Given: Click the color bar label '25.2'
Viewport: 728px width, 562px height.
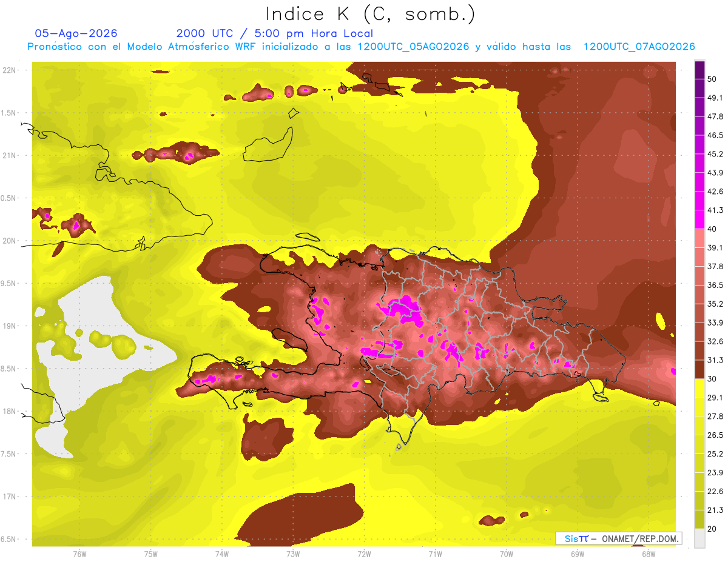Looking at the screenshot, I should coord(715,454).
